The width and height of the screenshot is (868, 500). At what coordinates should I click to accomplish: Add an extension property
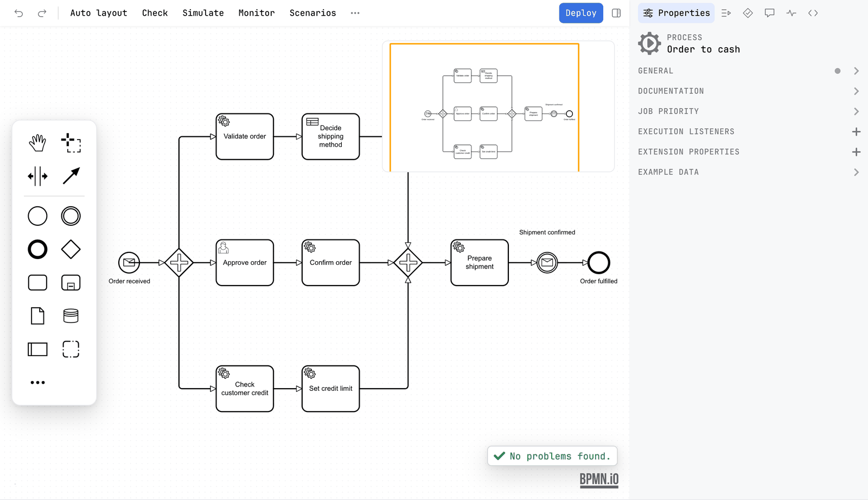click(x=856, y=152)
